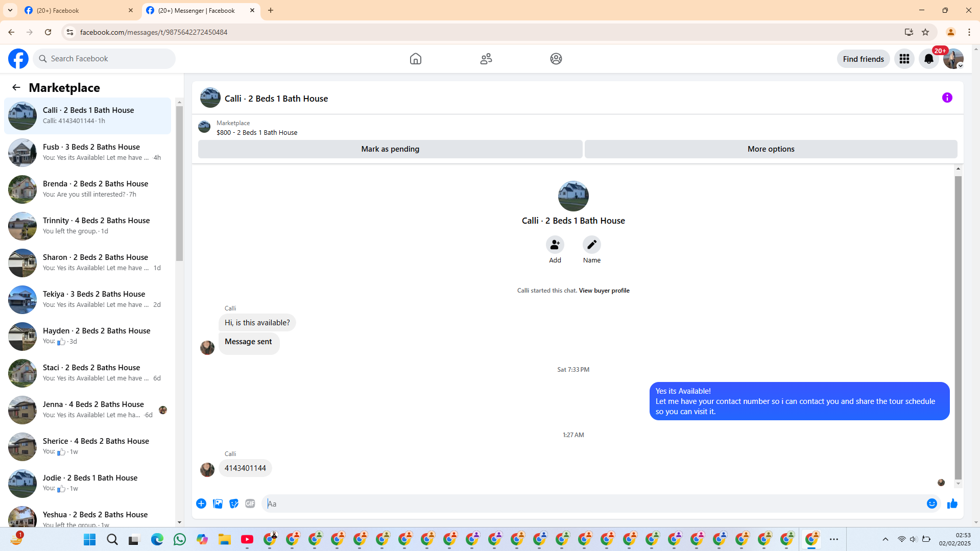Open the tab search dropdown arrow

10,10
